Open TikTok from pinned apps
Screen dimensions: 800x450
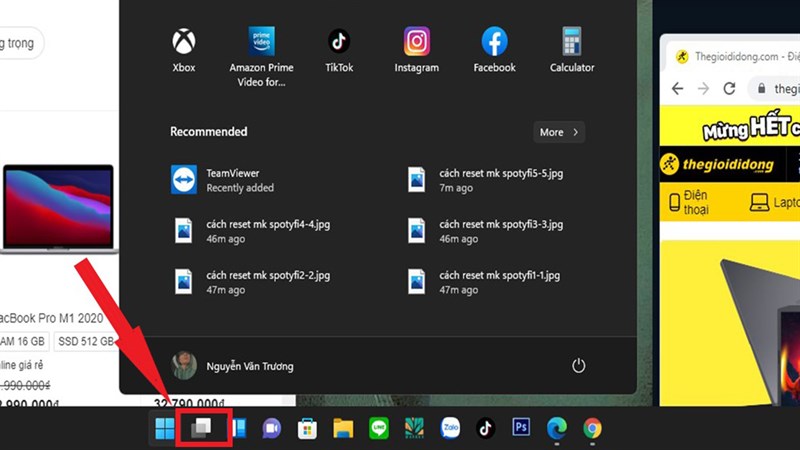click(x=339, y=50)
